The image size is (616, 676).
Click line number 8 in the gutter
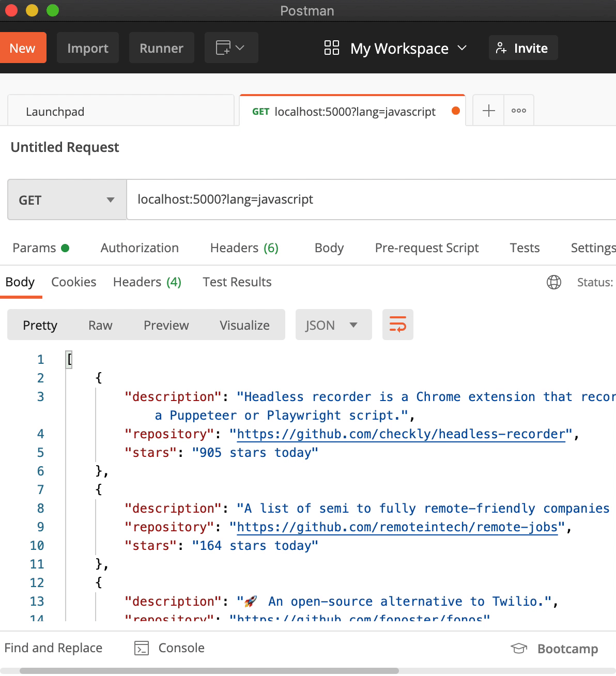40,508
